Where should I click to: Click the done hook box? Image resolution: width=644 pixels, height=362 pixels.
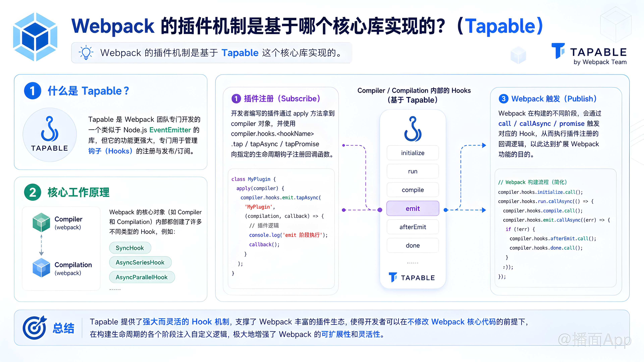tap(413, 245)
